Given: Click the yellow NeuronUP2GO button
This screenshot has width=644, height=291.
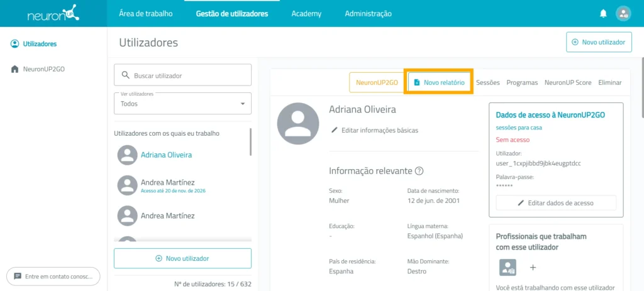Looking at the screenshot, I should pos(377,82).
